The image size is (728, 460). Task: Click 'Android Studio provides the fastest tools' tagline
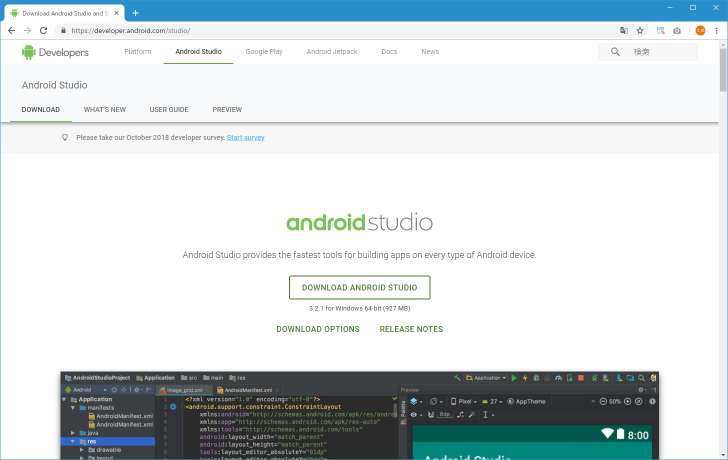pyautogui.click(x=359, y=255)
